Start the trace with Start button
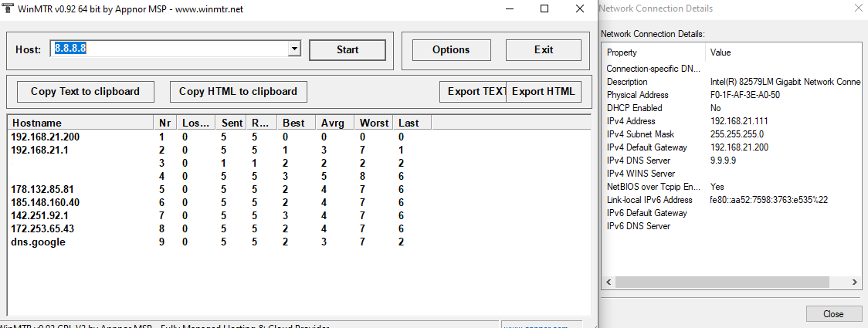 (x=347, y=50)
